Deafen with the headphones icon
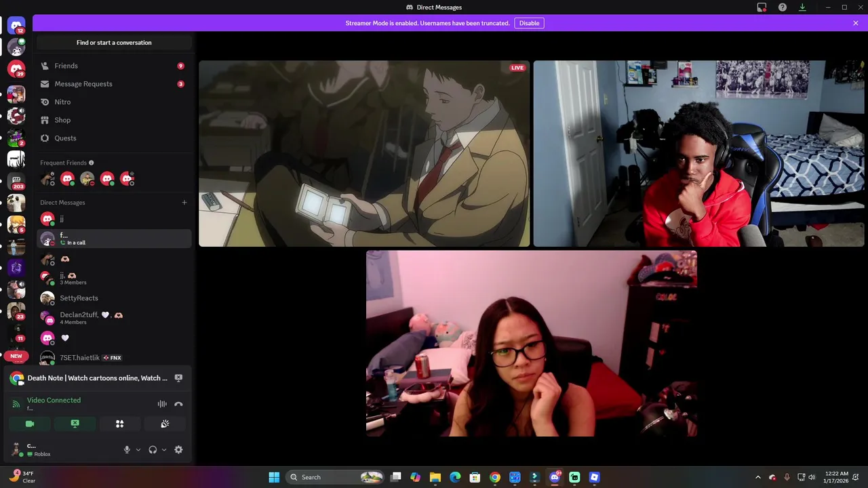This screenshot has height=488, width=868. pos(153,450)
